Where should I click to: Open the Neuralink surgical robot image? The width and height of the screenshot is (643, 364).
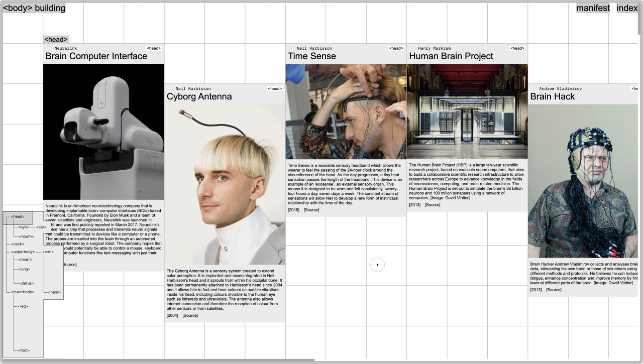(x=103, y=132)
